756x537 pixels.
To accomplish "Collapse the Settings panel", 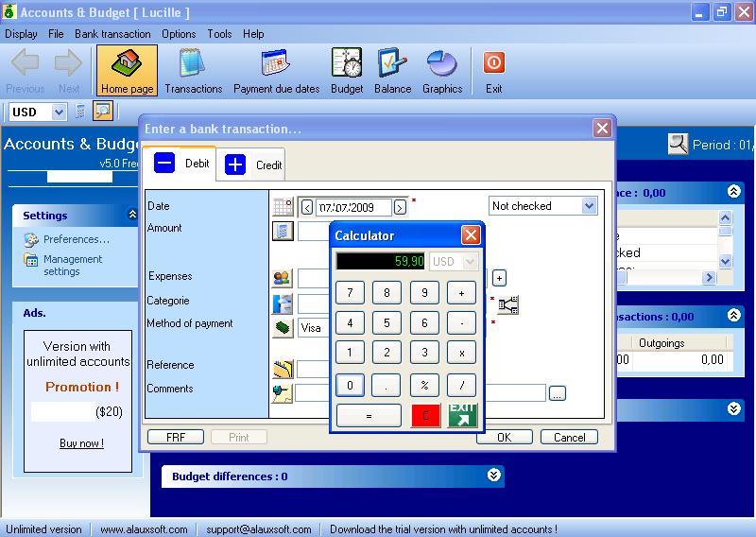I will tap(132, 216).
